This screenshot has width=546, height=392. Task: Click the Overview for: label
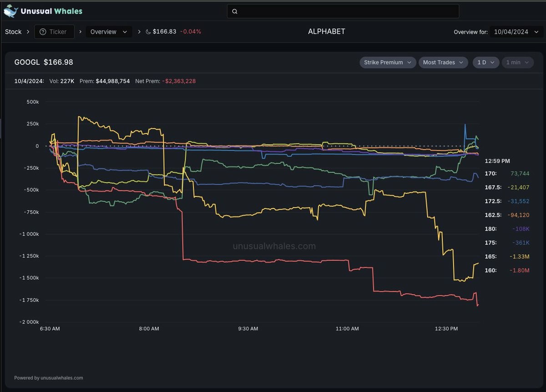pos(471,32)
